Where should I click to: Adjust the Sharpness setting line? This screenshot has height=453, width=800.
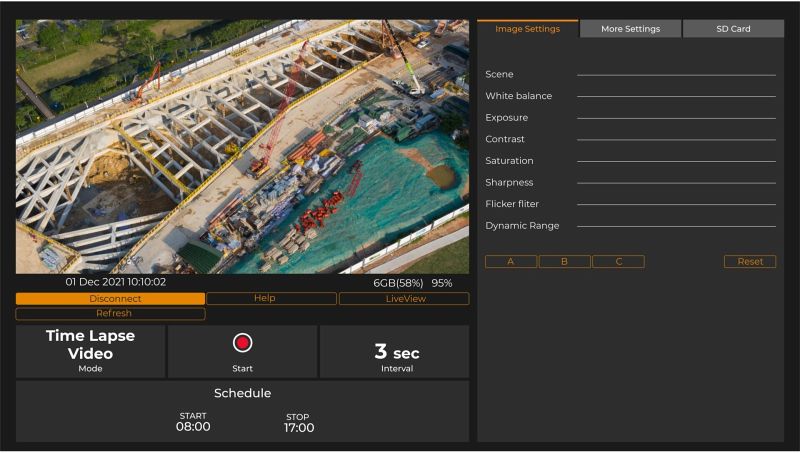pyautogui.click(x=677, y=183)
